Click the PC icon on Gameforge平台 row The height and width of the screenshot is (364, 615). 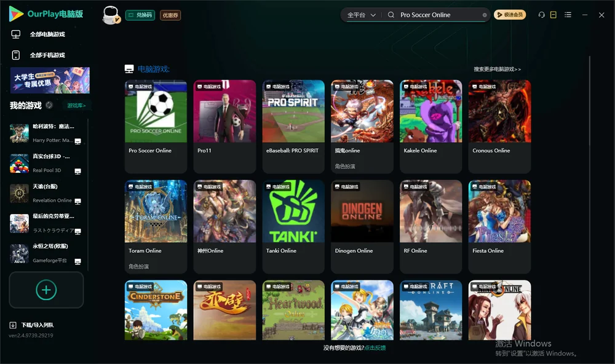(x=77, y=261)
